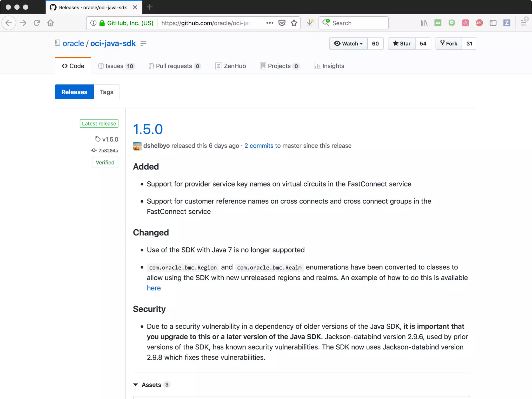The image size is (532, 399).
Task: Star the oci-java-sdk repository
Action: 402,43
